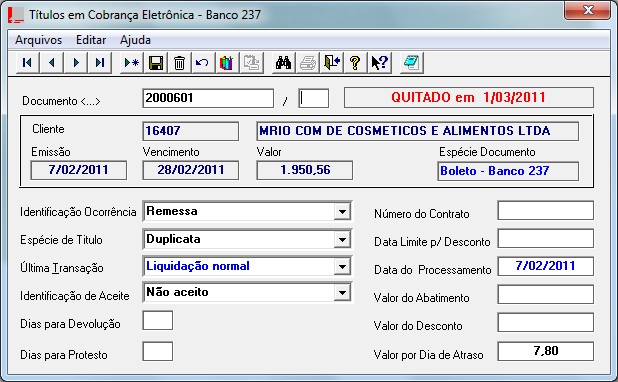
Task: Click Espécie Documento field Boleto - Banco 237
Action: pyautogui.click(x=508, y=171)
